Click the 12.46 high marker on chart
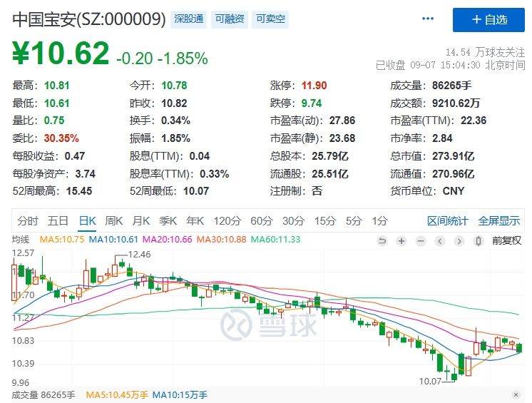Image resolution: width=532 pixels, height=403 pixels. coord(140,255)
